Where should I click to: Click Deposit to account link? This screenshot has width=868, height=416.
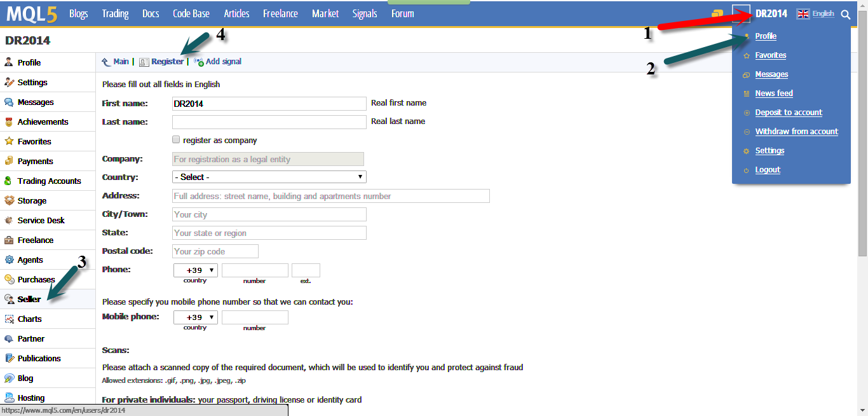click(x=789, y=113)
